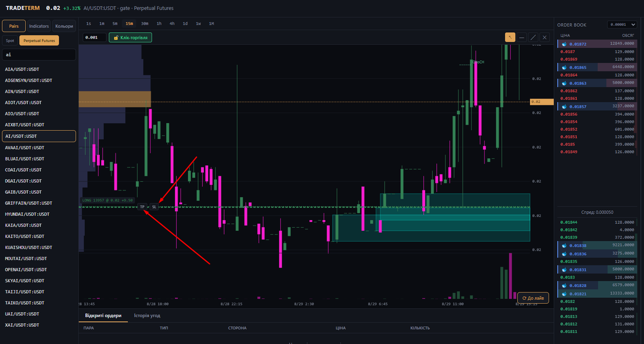This screenshot has height=344, width=644.
Task: Set chart timeframe to 1h
Action: pos(159,24)
